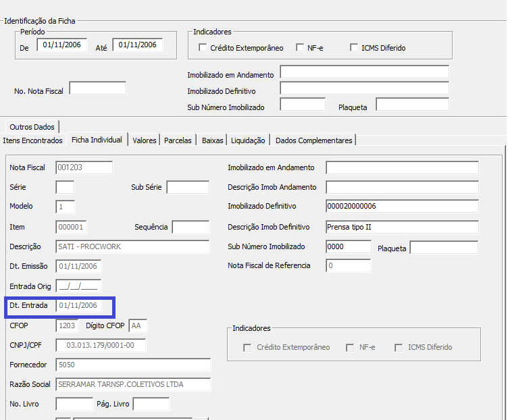Click the CNPJ/CPF input field

[101, 345]
